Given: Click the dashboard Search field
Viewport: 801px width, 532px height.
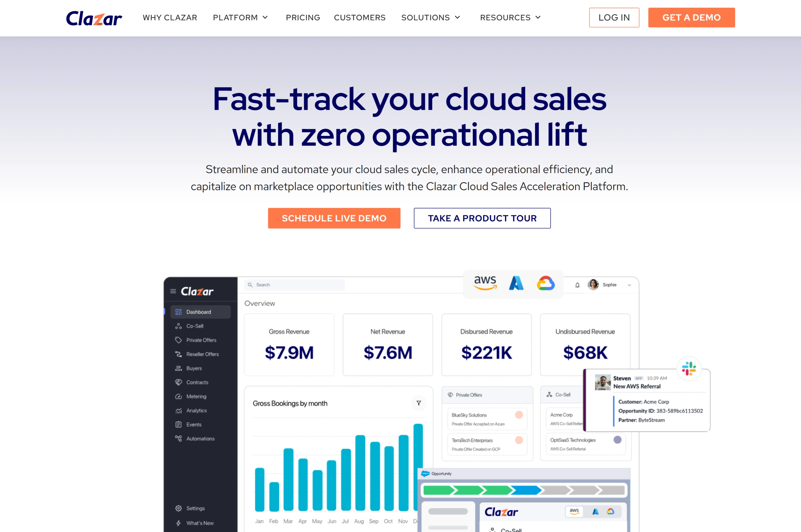Looking at the screenshot, I should click(295, 285).
